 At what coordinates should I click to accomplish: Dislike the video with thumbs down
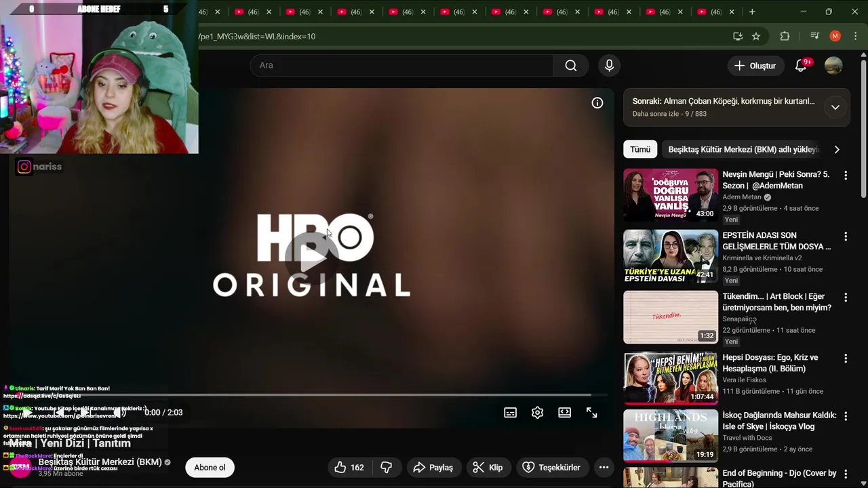(387, 467)
